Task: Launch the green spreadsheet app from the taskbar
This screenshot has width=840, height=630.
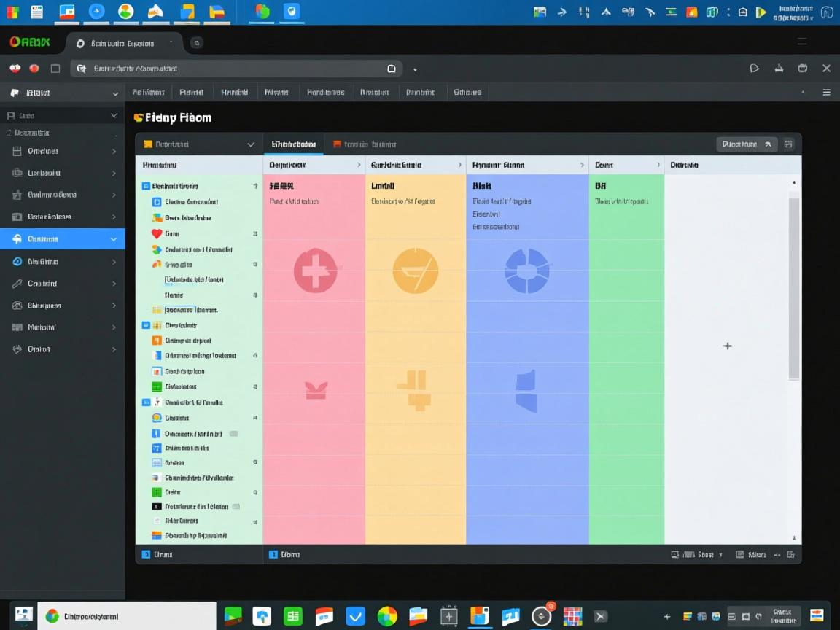Action: [293, 616]
